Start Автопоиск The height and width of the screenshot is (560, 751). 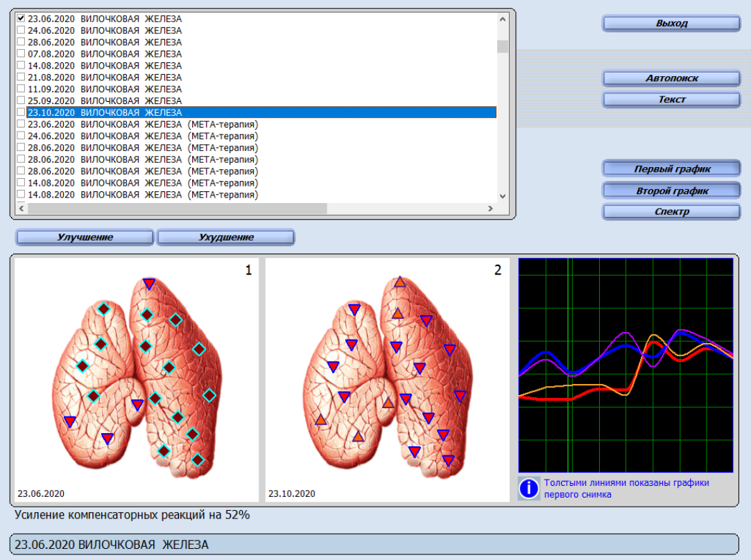(x=671, y=78)
